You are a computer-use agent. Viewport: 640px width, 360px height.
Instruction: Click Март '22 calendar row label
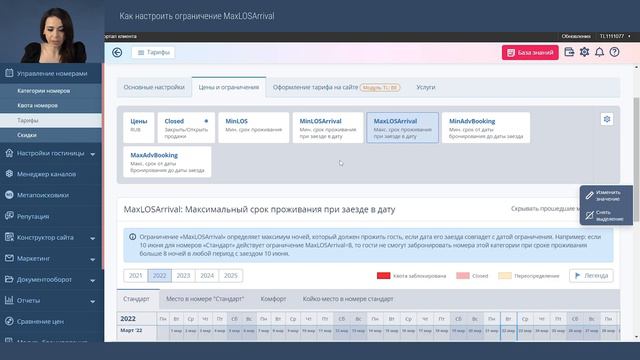(x=131, y=330)
